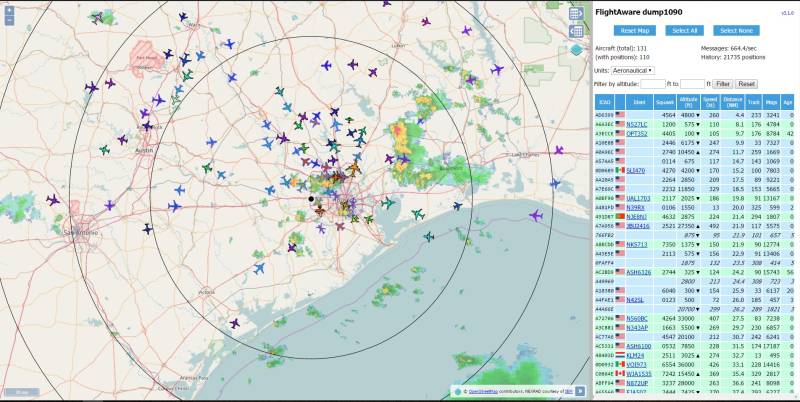Open the map layers switcher icon

click(x=576, y=48)
